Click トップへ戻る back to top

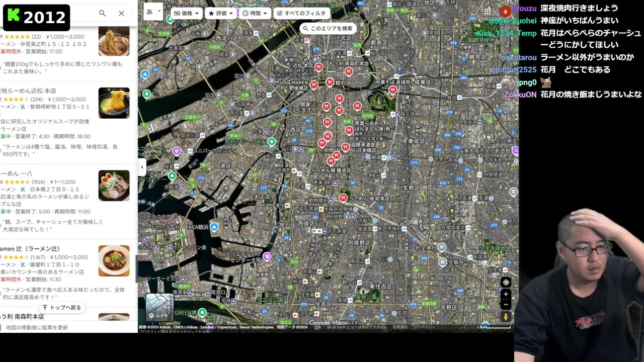coord(62,307)
